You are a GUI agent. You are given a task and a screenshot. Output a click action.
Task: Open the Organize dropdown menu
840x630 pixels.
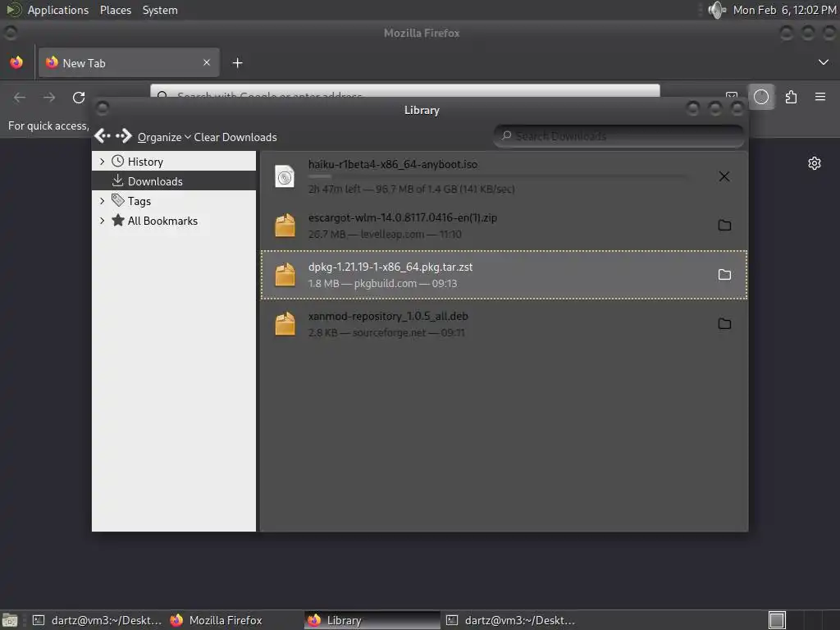(x=164, y=137)
